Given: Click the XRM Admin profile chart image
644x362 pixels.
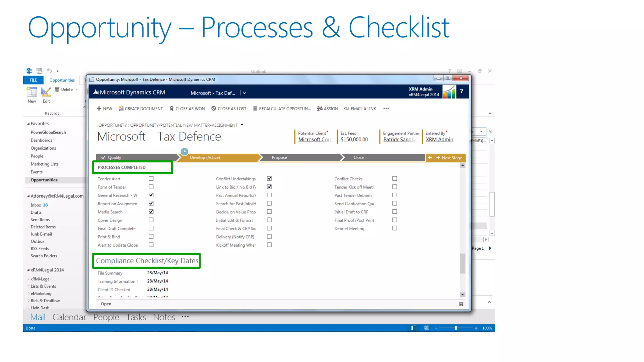Looking at the screenshot, I should point(449,91).
